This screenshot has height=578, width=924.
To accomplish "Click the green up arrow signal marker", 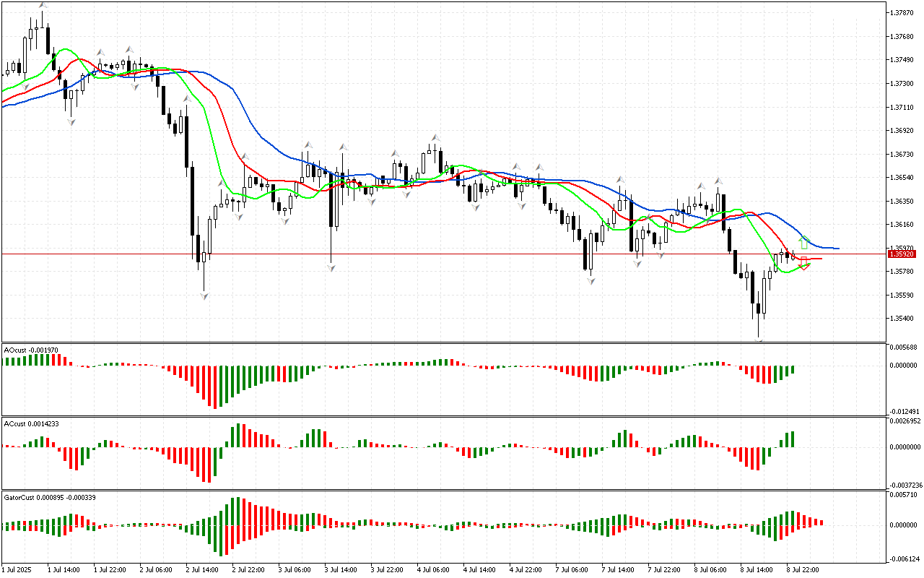I will (804, 242).
